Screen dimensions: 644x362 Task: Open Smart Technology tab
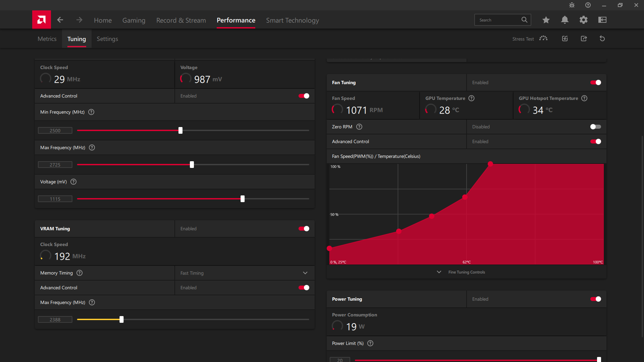point(292,20)
